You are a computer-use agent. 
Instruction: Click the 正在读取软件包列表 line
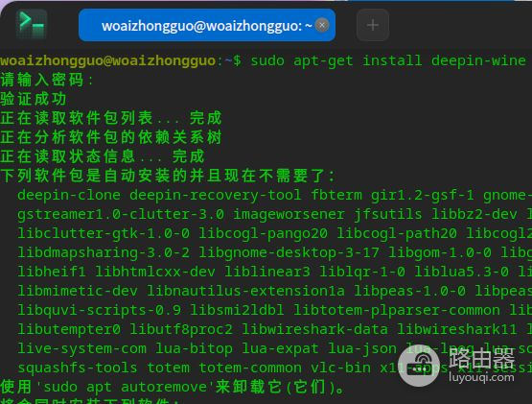click(x=110, y=118)
